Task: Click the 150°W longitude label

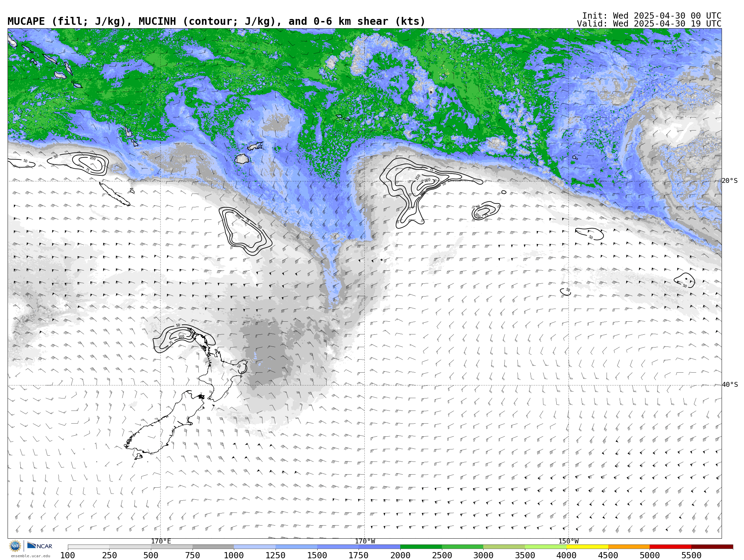Action: coord(568,541)
